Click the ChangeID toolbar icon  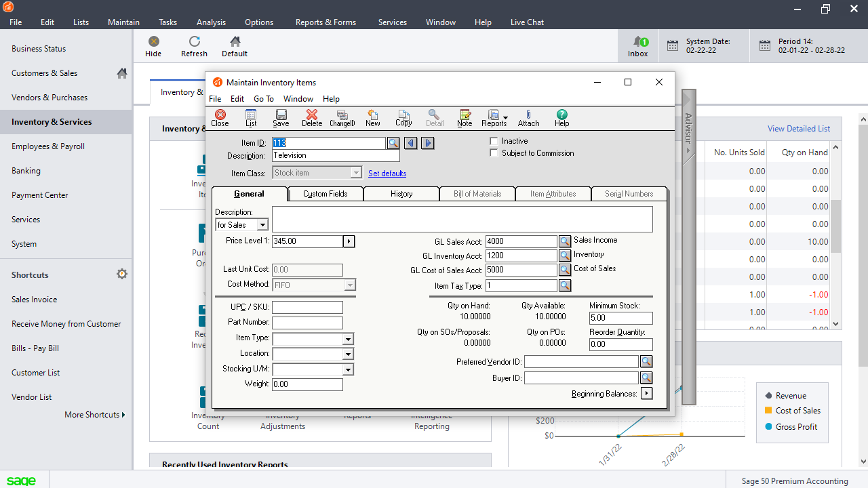coord(342,118)
